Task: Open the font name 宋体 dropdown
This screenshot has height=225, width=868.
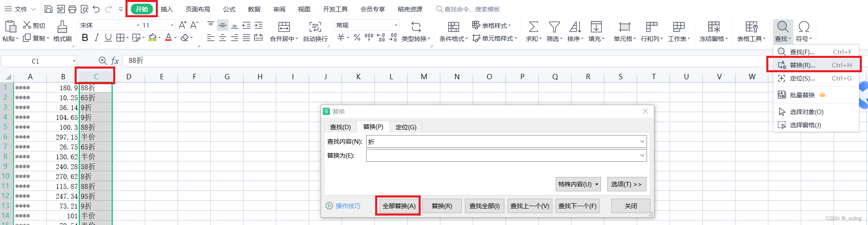Action: pos(138,25)
